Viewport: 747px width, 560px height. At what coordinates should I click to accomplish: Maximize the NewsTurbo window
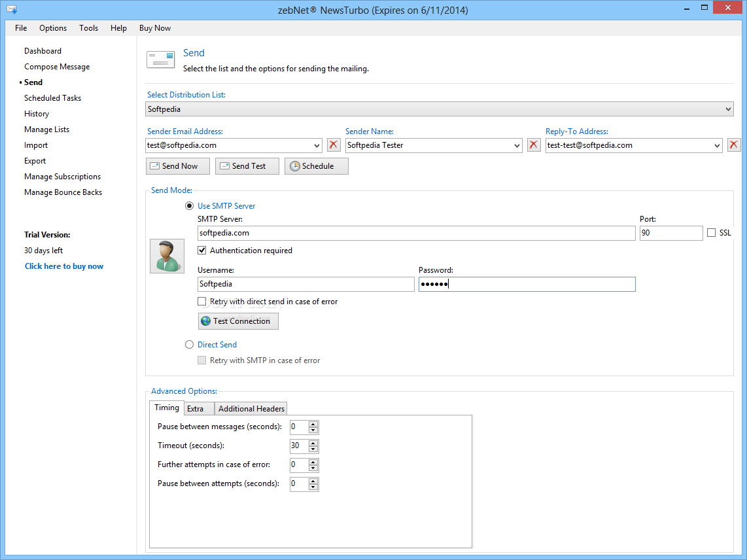(x=704, y=8)
